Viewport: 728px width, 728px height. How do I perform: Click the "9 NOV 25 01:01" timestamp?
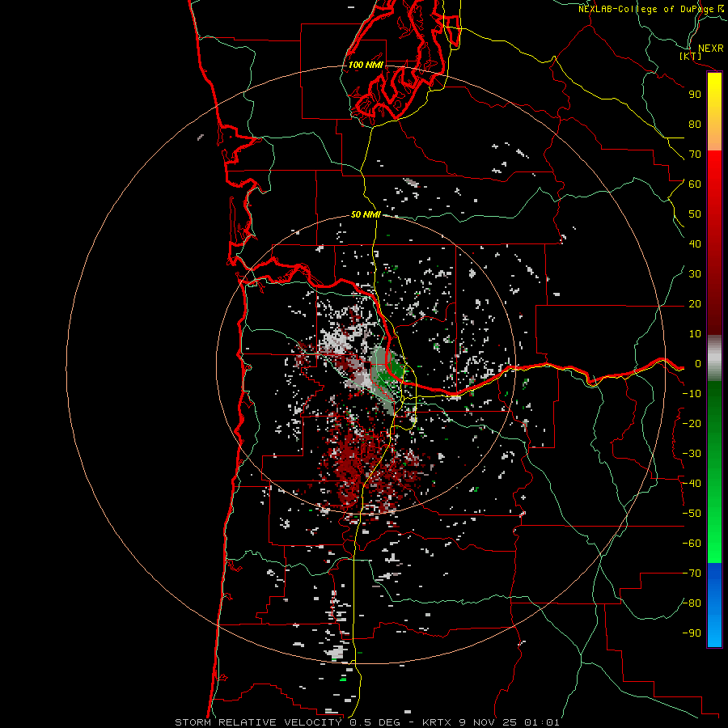tap(510, 722)
